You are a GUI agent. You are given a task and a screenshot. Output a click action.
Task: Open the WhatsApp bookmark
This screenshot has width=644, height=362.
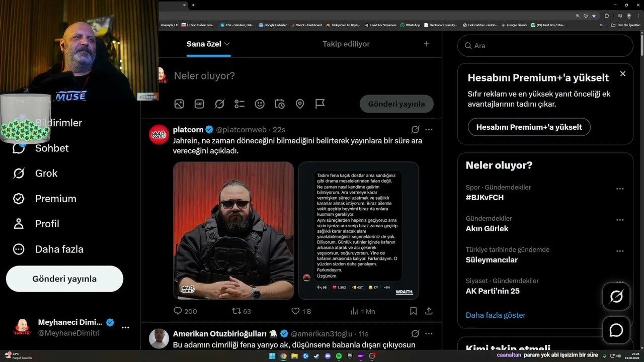pyautogui.click(x=410, y=25)
